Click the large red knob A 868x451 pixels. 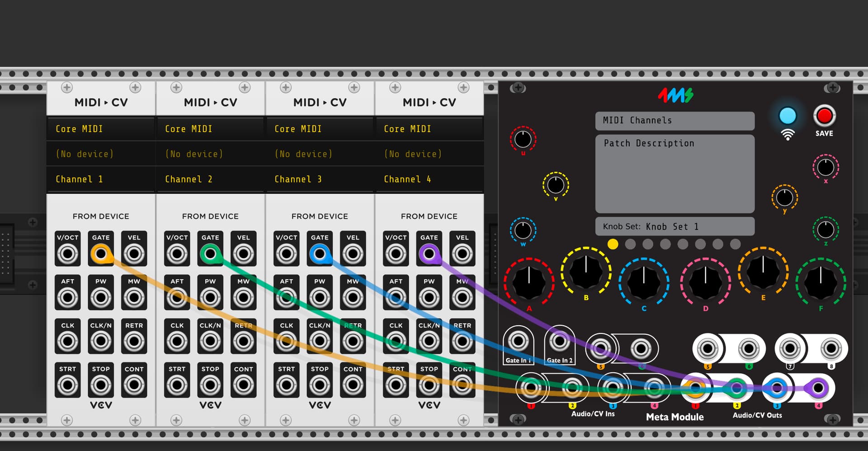[528, 282]
